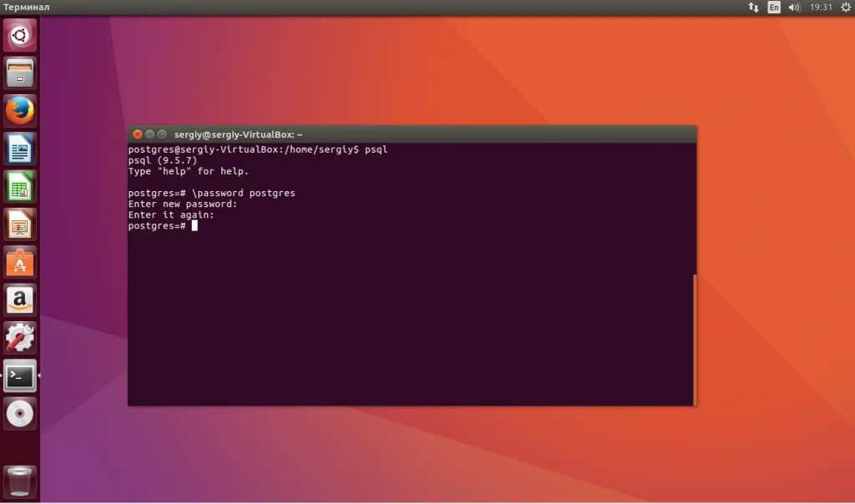Viewport: 855px width, 504px height.
Task: Open the system power gear menu
Action: [846, 7]
